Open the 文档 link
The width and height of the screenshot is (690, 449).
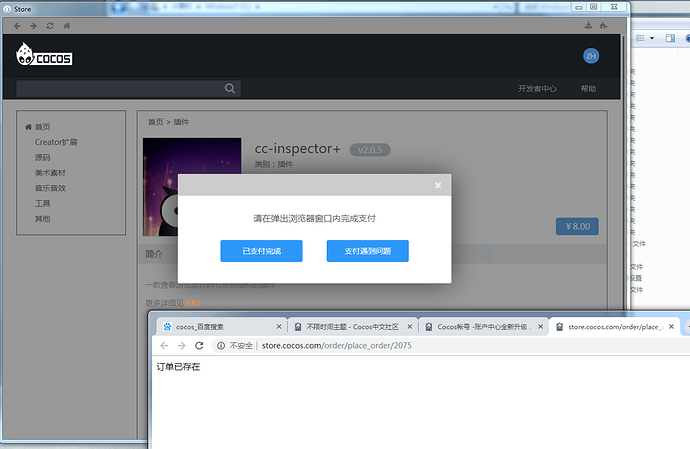click(191, 303)
